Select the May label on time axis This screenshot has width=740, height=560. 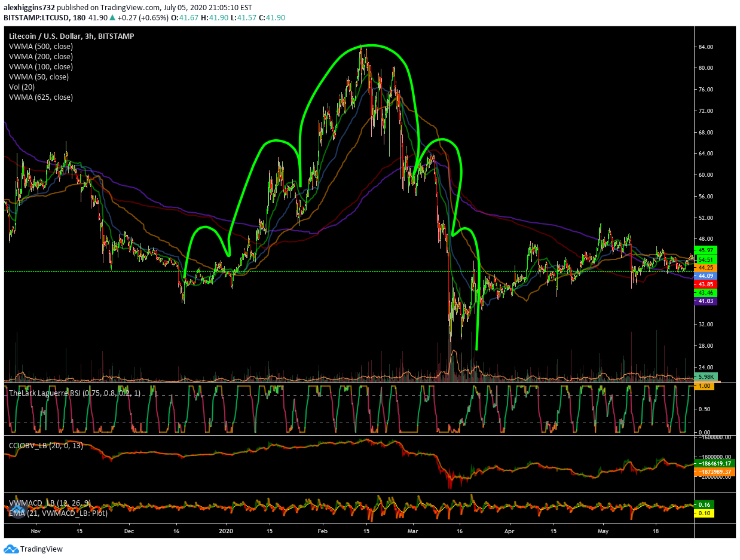604,530
